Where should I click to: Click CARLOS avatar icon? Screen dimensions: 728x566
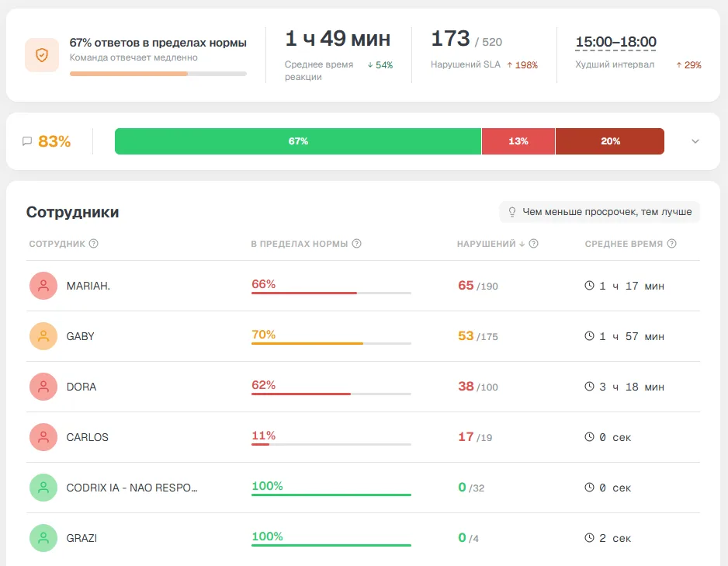click(x=43, y=437)
